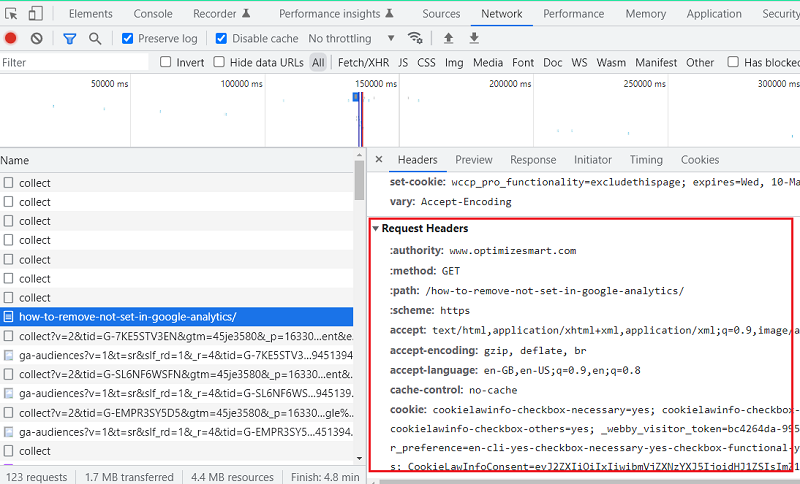Export HAR file download icon

coord(474,38)
